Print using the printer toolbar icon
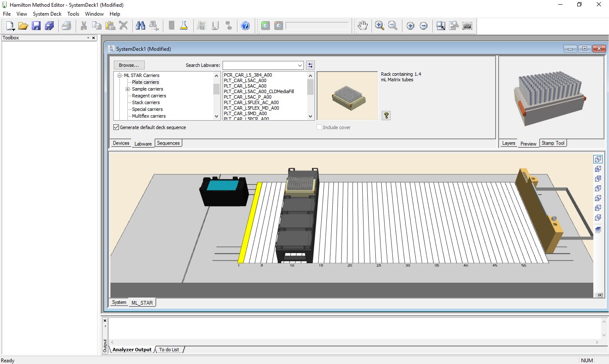This screenshot has height=364, width=609. pos(66,26)
